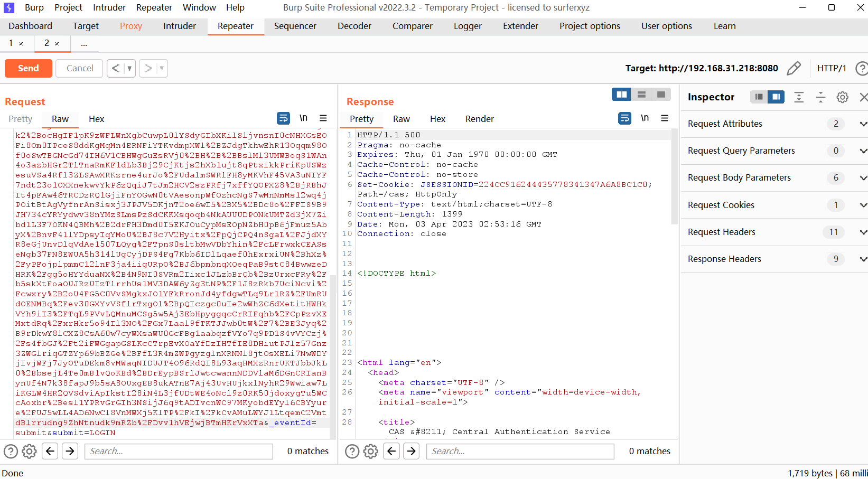868x479 pixels.
Task: Switch Inspector to the wide layout toggle
Action: [x=759, y=97]
